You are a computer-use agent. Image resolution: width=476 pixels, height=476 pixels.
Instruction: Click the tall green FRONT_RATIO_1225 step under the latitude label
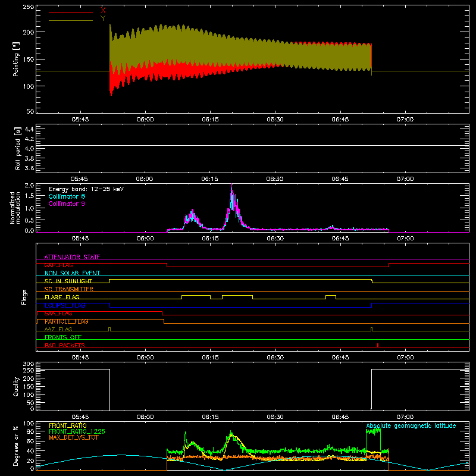click(373, 432)
